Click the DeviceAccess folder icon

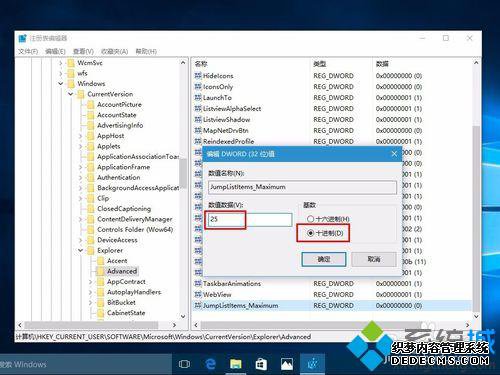(90, 240)
